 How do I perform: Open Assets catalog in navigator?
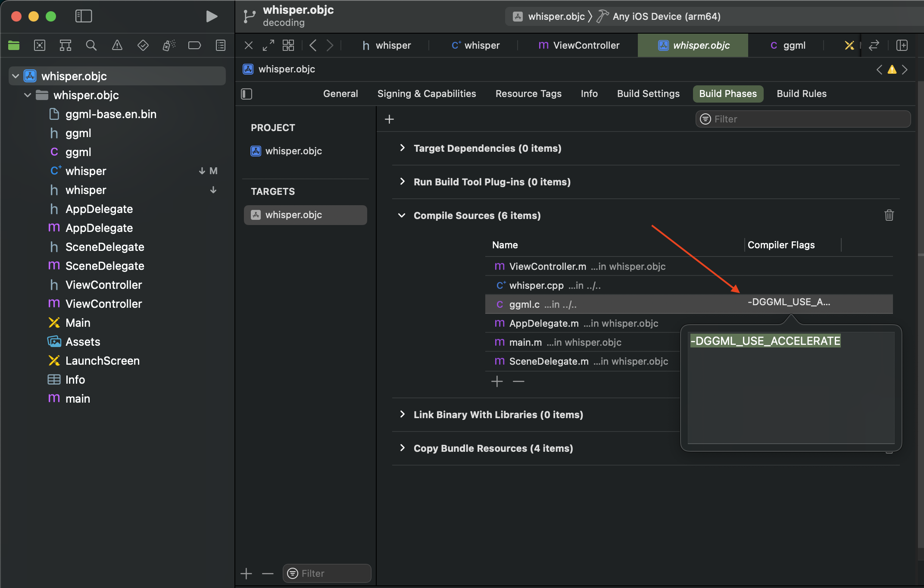point(83,342)
